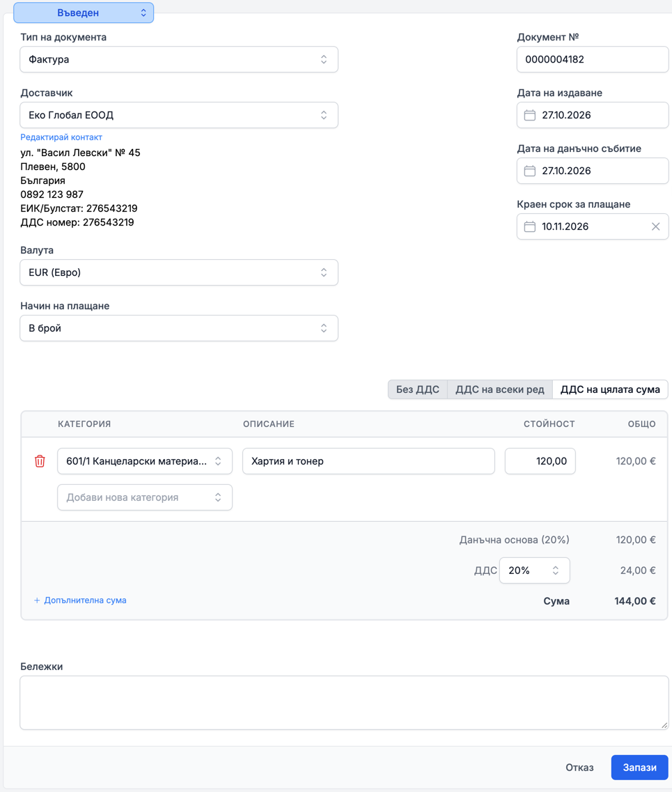Screen dimensions: 672x792
Task: Click the ОПИСАНИЕ column header
Action: (x=269, y=424)
